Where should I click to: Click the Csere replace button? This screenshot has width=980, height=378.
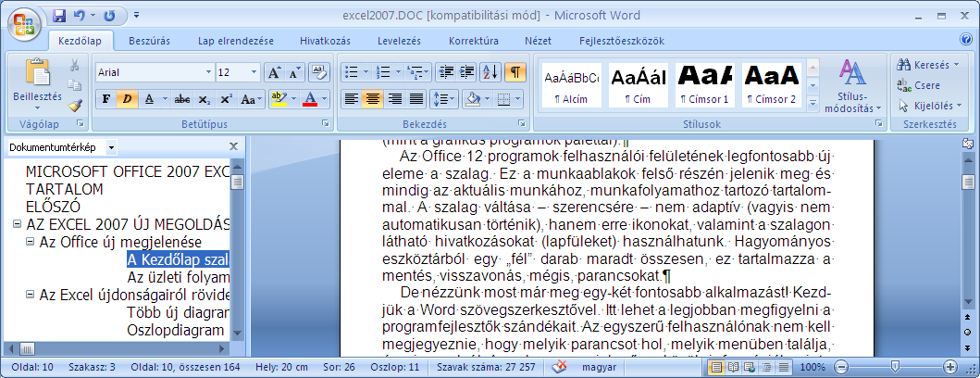tap(918, 85)
